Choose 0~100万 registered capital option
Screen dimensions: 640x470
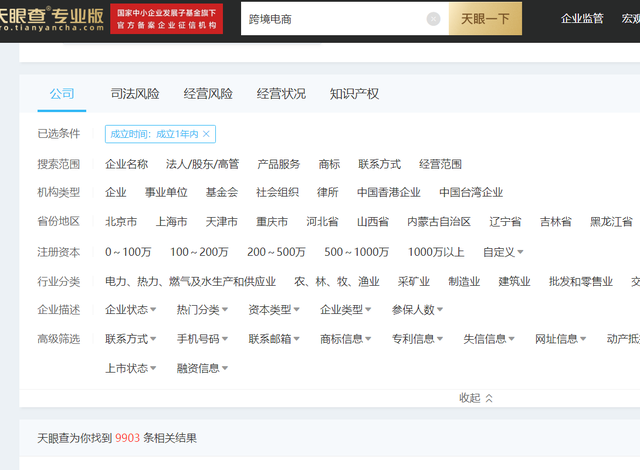(128, 253)
